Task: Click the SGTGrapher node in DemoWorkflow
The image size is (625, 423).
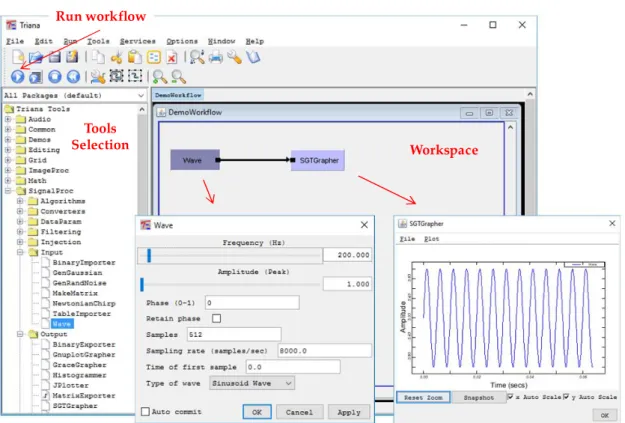Action: [x=318, y=160]
